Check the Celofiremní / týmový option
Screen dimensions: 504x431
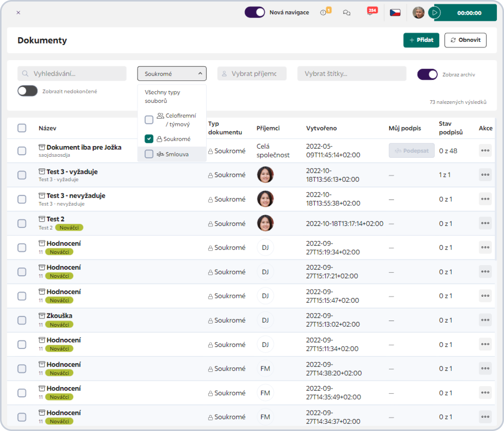click(x=149, y=119)
